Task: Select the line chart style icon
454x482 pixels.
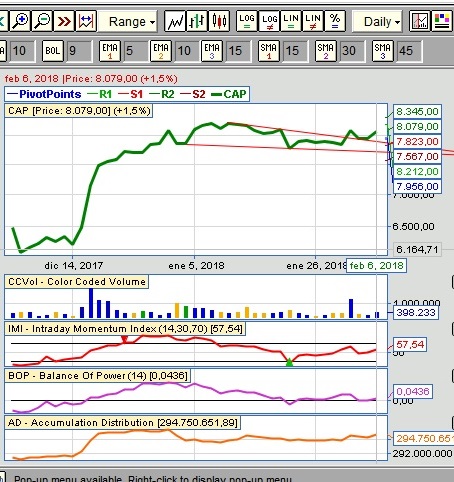Action: 175,21
